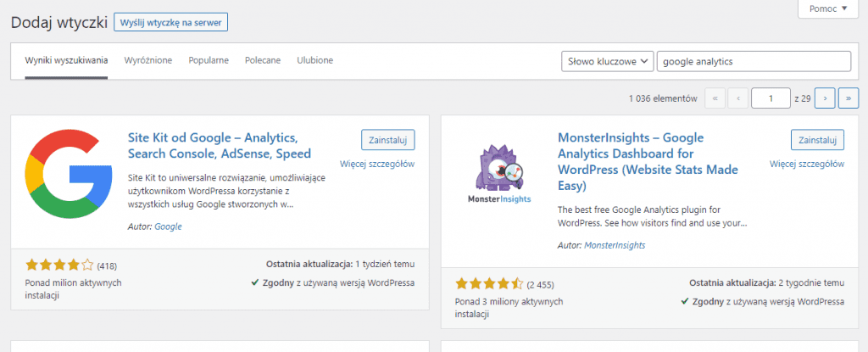The width and height of the screenshot is (868, 352).
Task: Open the Pomoc help dropdown
Action: (x=828, y=8)
